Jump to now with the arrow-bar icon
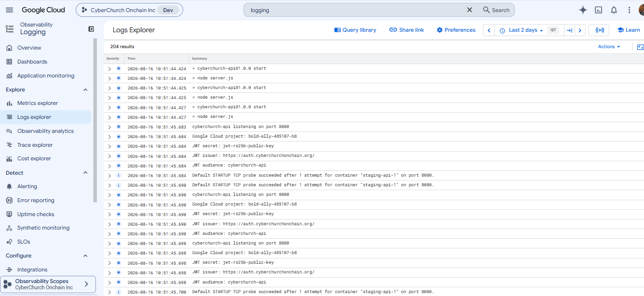644x296 pixels. pos(569,30)
